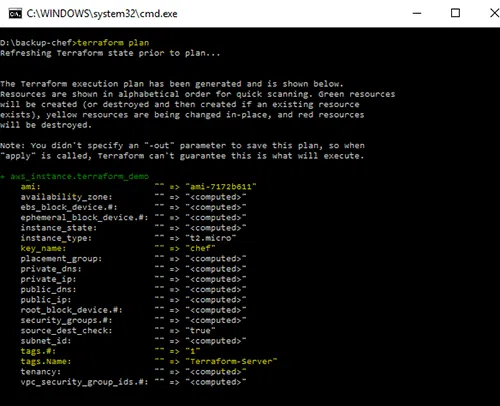Click the source_dest_check value "true"
The image size is (500, 406).
coord(200,331)
